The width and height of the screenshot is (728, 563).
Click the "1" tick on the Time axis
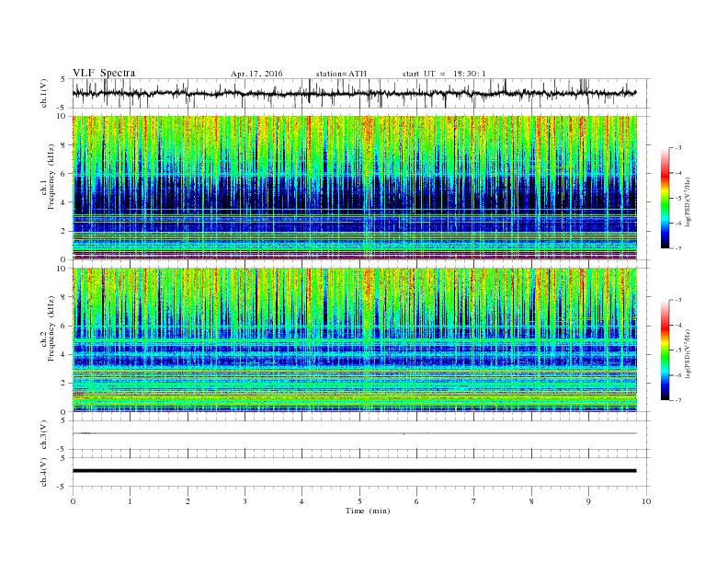[130, 501]
